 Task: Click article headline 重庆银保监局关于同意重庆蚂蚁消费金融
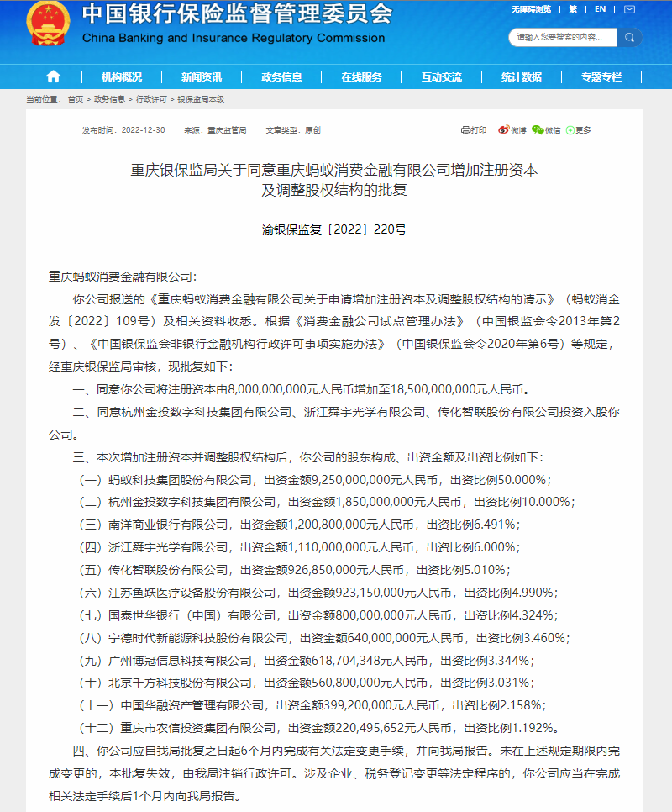334,180
